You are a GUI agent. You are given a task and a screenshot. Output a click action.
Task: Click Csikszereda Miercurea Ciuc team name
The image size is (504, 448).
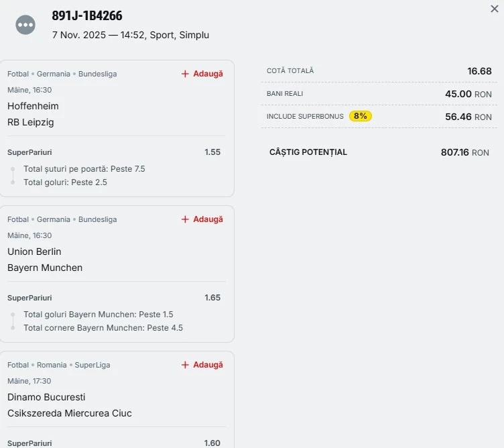click(70, 413)
